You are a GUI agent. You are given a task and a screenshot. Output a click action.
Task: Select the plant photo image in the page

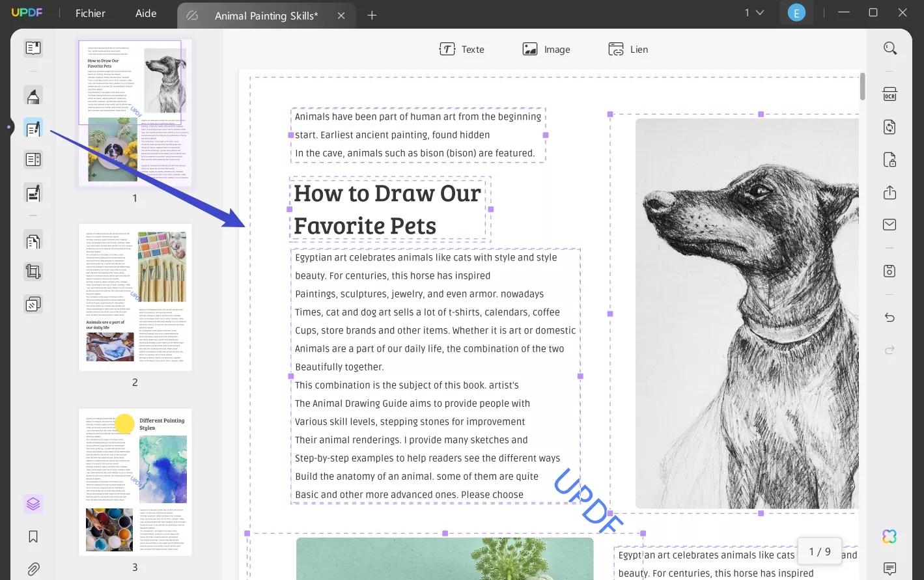pos(445,559)
